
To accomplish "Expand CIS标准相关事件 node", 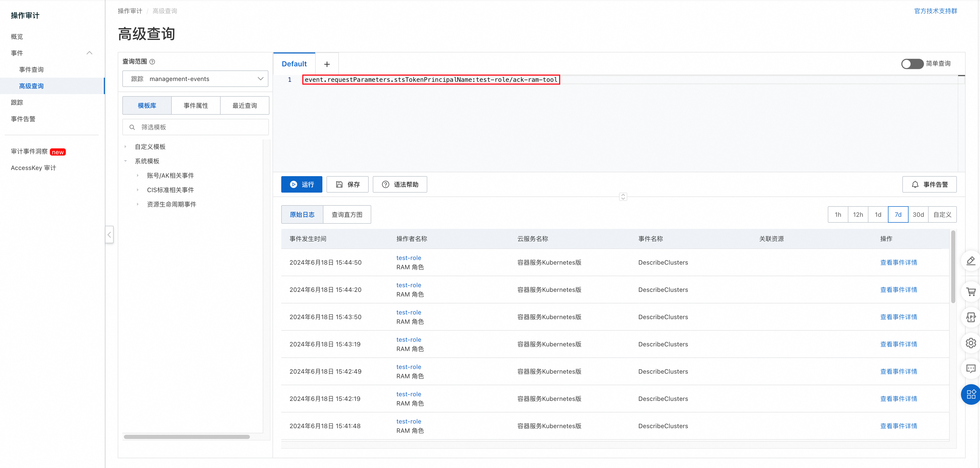I will (137, 190).
